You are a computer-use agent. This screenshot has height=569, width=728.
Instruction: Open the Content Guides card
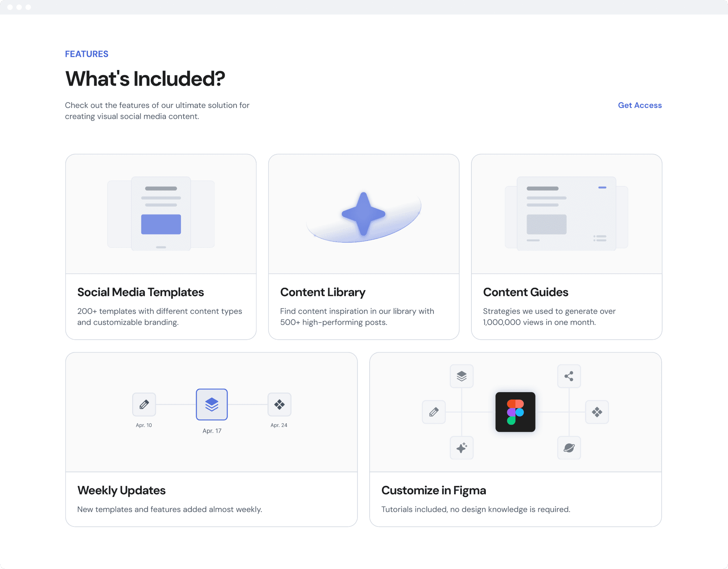click(x=566, y=247)
